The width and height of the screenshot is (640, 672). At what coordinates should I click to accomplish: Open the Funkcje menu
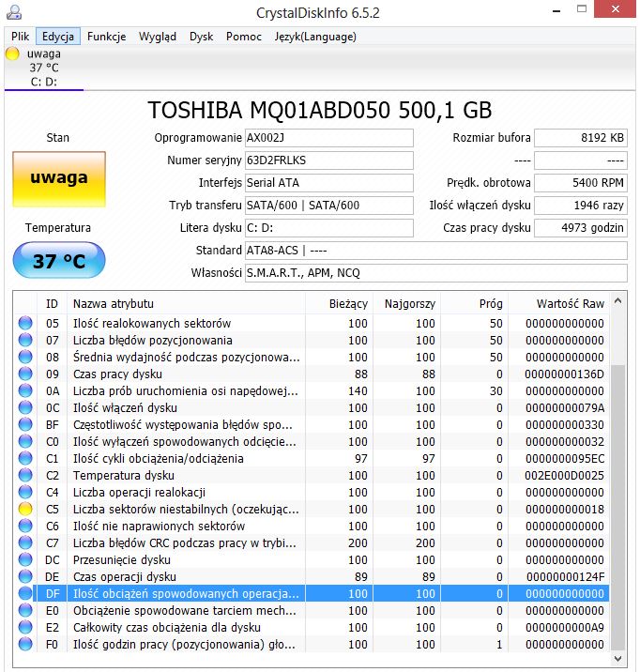[x=107, y=37]
